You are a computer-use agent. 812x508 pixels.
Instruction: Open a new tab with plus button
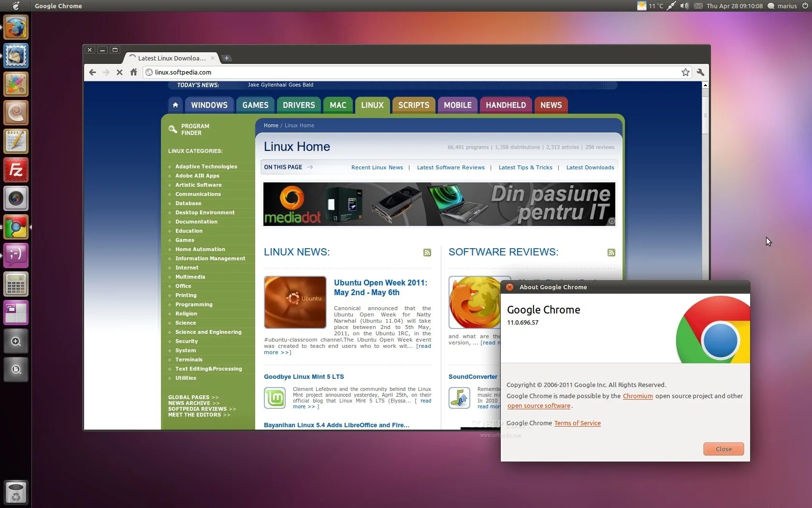226,58
